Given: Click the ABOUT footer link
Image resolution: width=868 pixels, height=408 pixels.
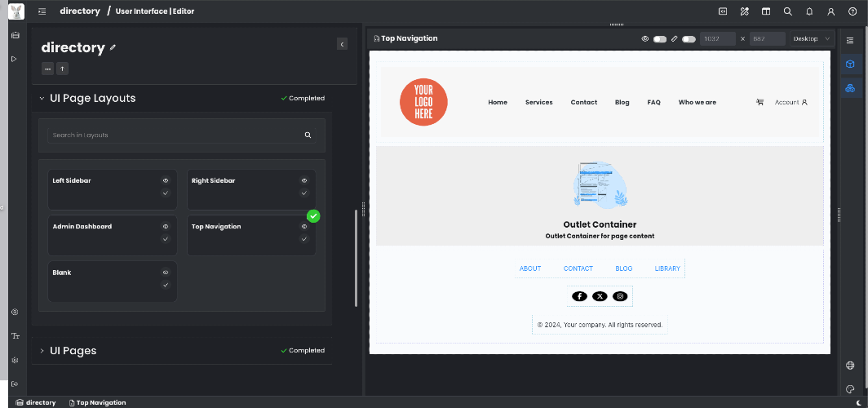Looking at the screenshot, I should click(529, 268).
